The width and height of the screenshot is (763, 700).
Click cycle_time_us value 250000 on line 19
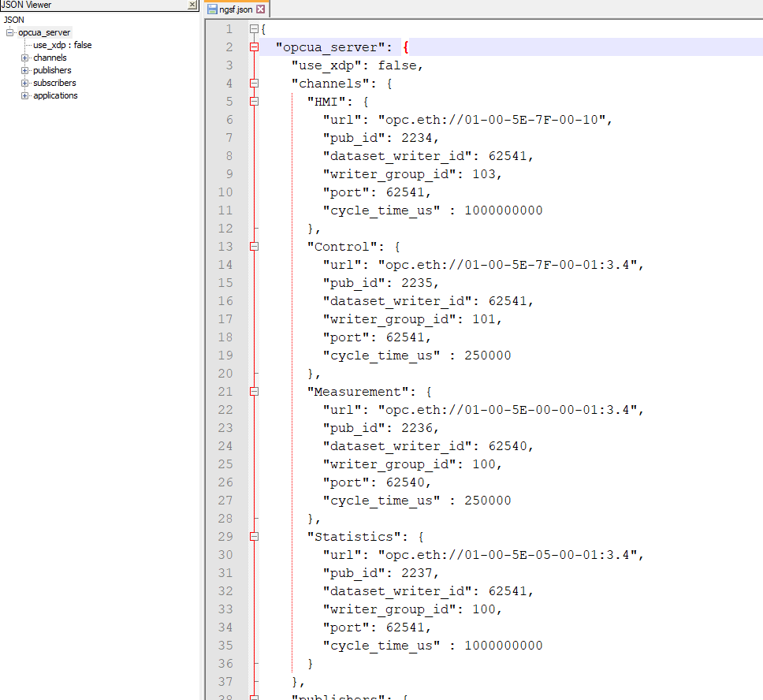(488, 356)
